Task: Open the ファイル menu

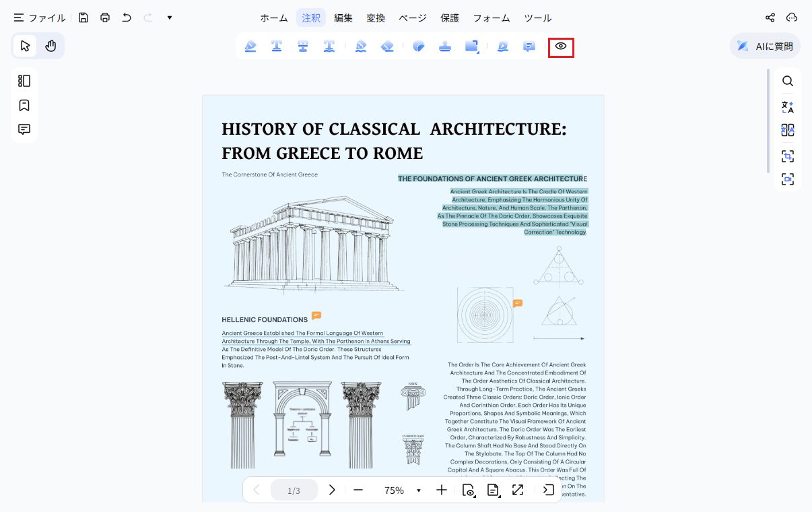Action: 39,18
